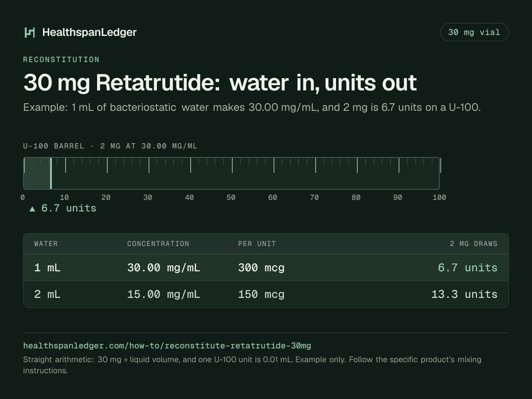Click the U-100 BARREL caption
This screenshot has height=399, width=532.
click(x=110, y=146)
